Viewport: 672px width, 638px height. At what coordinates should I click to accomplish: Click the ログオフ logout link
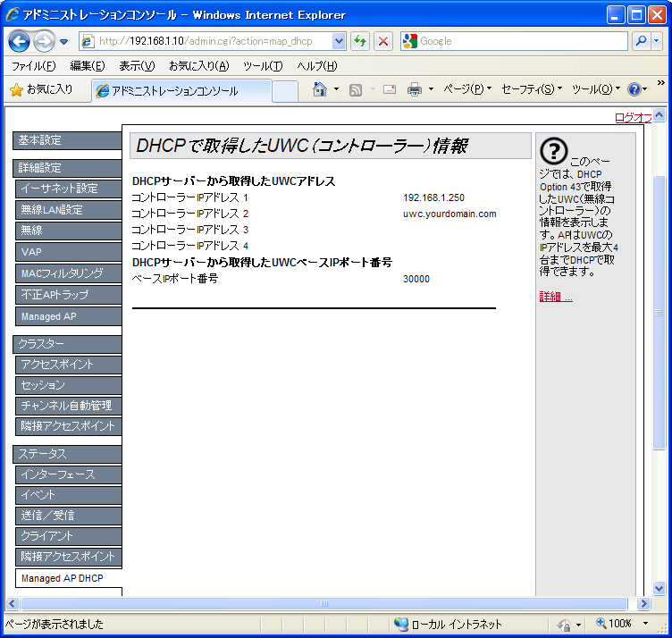pos(633,117)
